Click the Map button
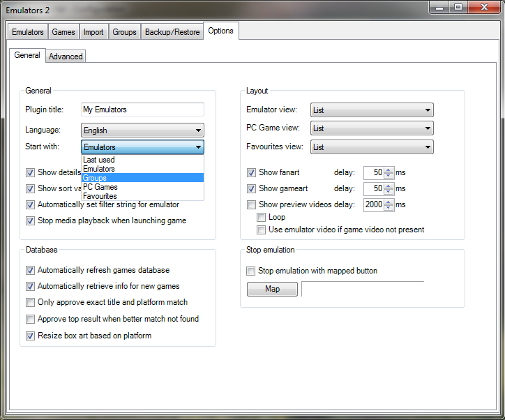Screen dimensions: 505x420 click(272, 289)
